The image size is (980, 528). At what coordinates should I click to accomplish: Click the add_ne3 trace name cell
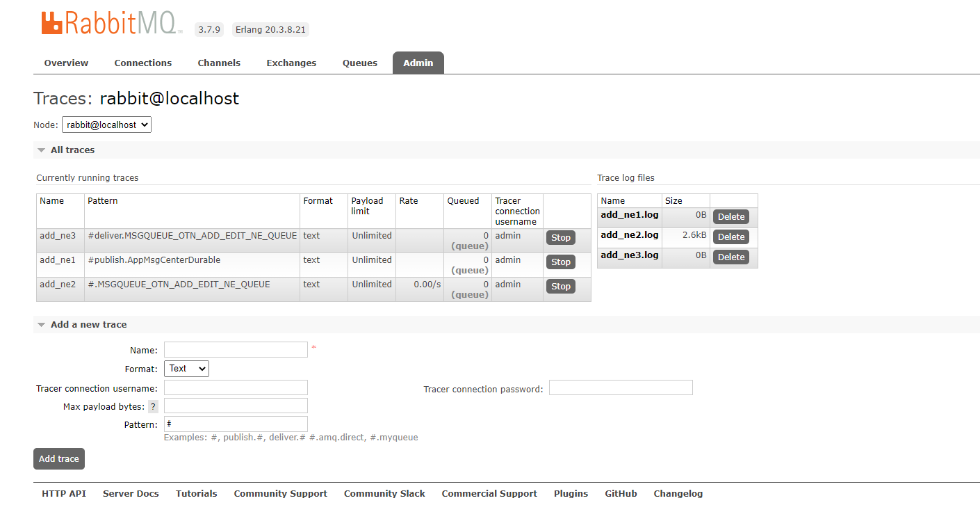(x=60, y=241)
